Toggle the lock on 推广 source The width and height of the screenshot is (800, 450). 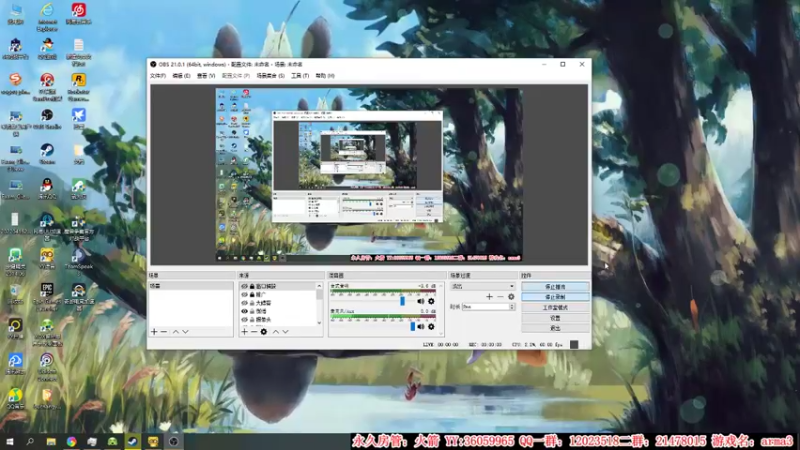[x=252, y=295]
